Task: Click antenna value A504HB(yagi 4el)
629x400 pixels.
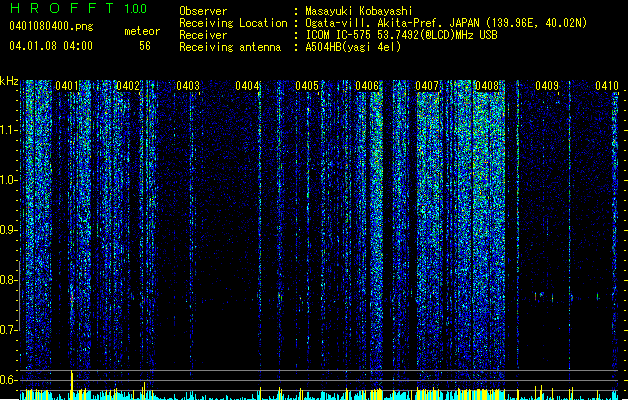Action: coord(353,47)
